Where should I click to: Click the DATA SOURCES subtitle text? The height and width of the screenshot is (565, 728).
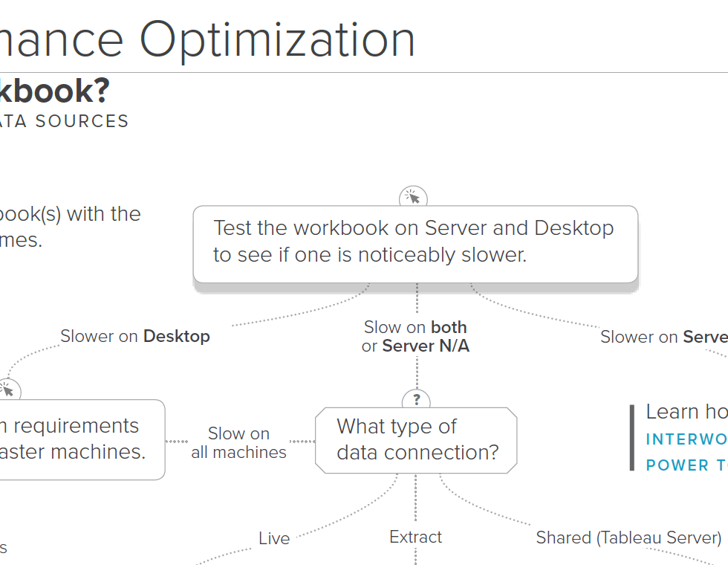coord(65,121)
